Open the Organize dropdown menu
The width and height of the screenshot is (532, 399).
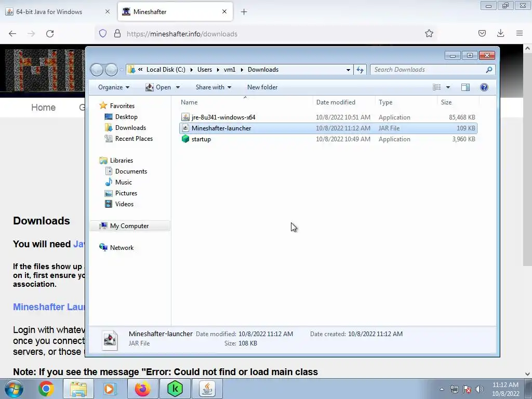(114, 87)
